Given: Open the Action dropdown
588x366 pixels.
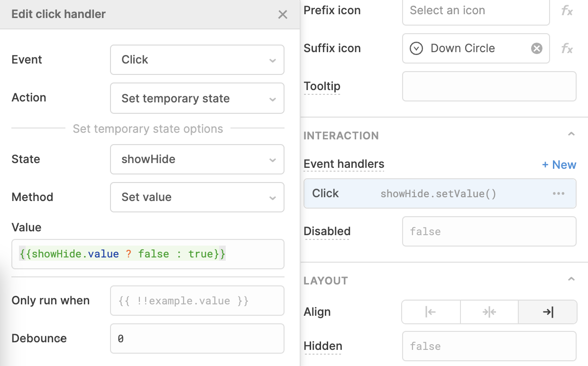Looking at the screenshot, I should click(x=197, y=98).
